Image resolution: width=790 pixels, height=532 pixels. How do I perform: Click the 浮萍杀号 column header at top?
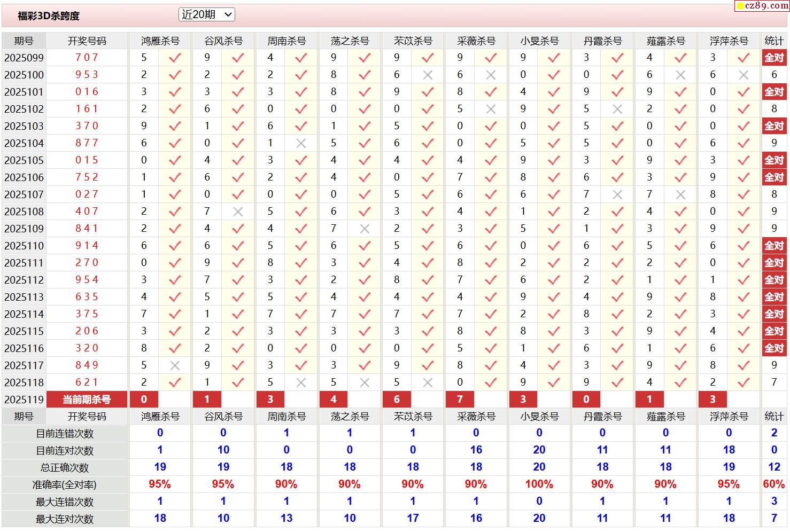tap(729, 41)
